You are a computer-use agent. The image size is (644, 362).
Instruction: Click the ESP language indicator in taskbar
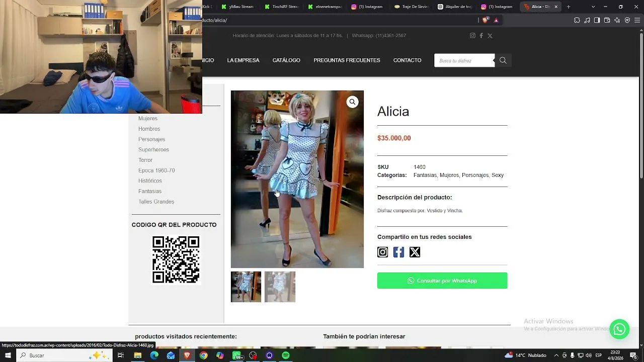[599, 355]
